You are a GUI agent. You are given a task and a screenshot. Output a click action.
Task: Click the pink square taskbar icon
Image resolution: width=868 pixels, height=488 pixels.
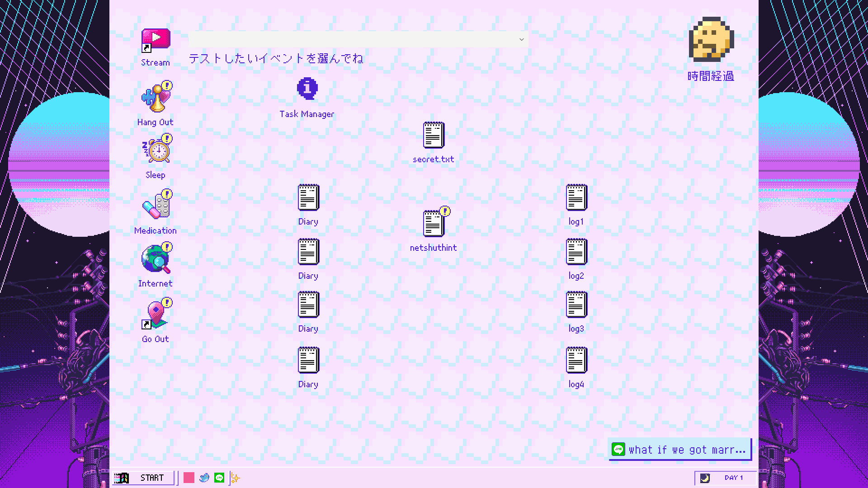189,478
